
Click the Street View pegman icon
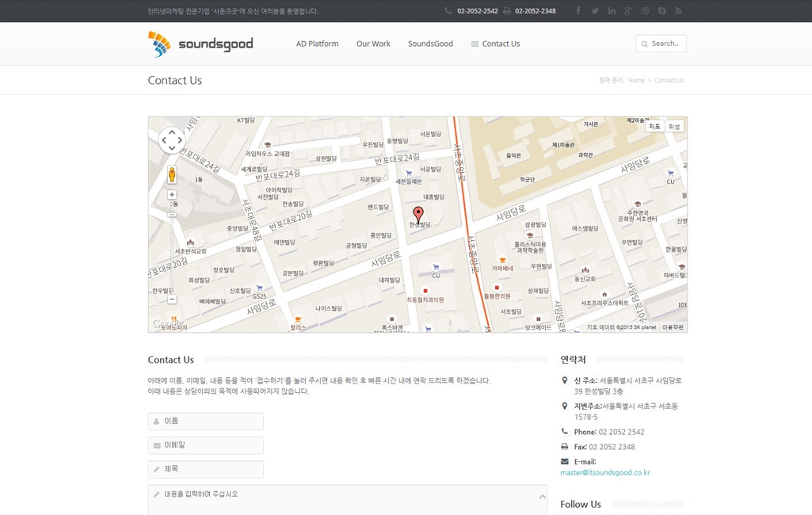[x=172, y=174]
